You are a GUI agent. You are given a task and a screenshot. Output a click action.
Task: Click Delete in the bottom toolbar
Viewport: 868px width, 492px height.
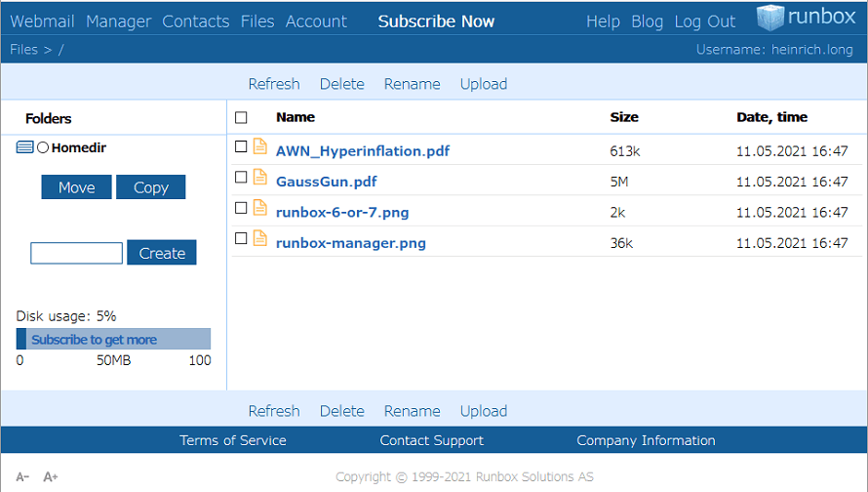pos(342,411)
